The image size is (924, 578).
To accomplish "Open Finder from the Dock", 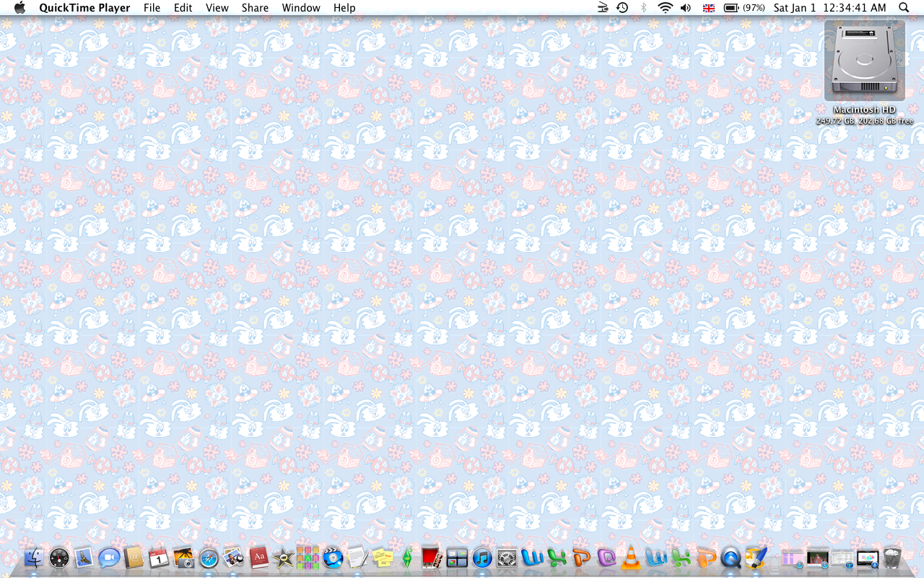I will coord(34,558).
